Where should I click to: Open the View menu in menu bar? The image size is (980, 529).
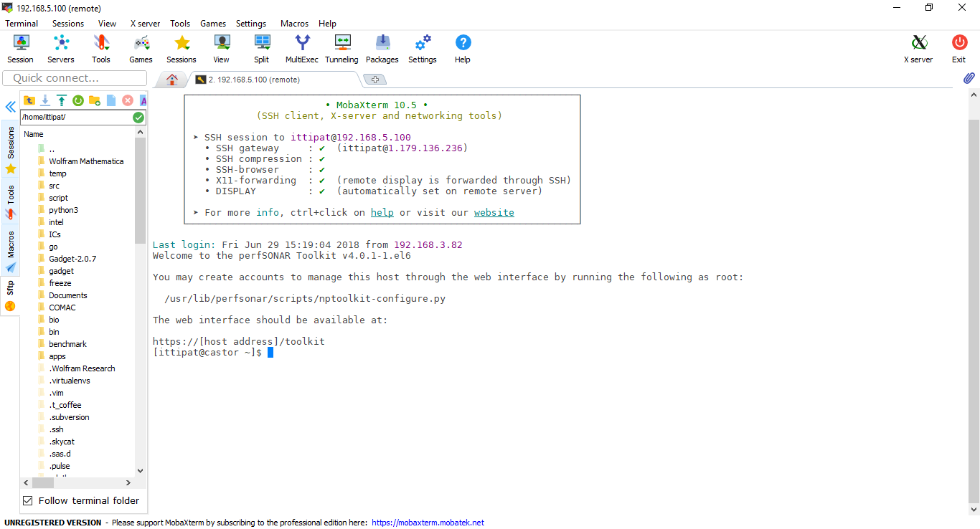click(x=108, y=24)
